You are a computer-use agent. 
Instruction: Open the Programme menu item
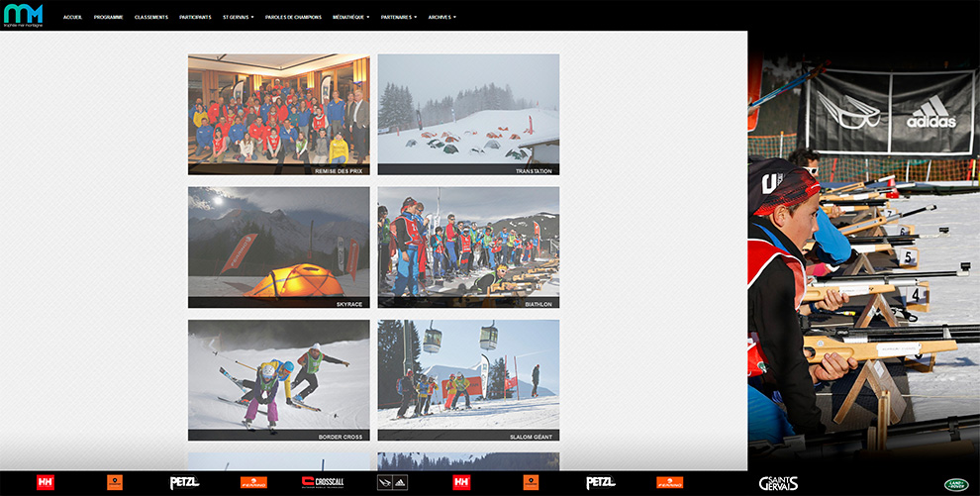tap(109, 17)
